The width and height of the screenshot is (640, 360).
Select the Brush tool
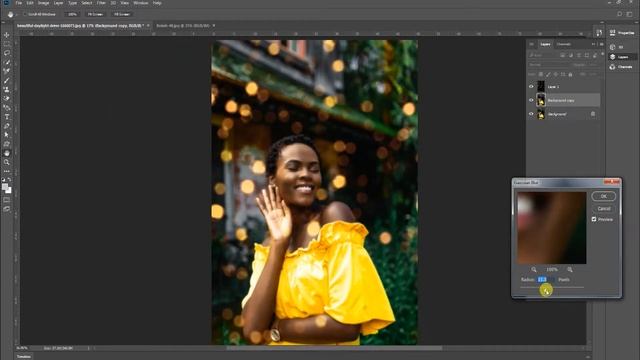(x=7, y=80)
